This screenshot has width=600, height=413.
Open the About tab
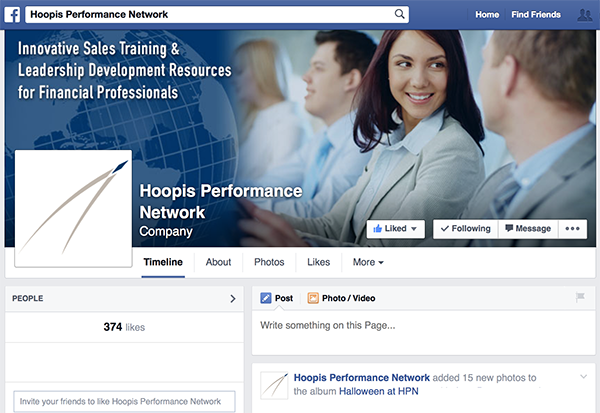pos(218,262)
